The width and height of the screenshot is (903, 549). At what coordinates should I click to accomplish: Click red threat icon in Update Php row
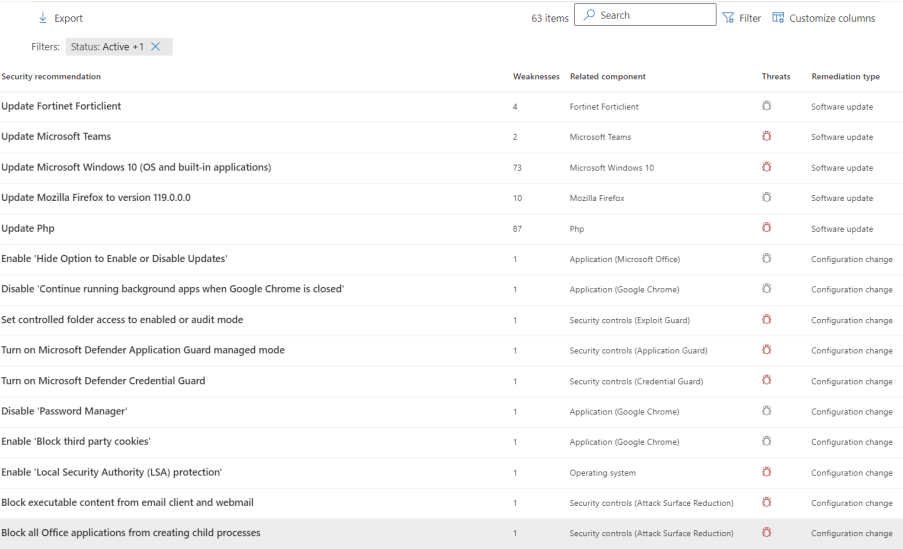tap(767, 228)
